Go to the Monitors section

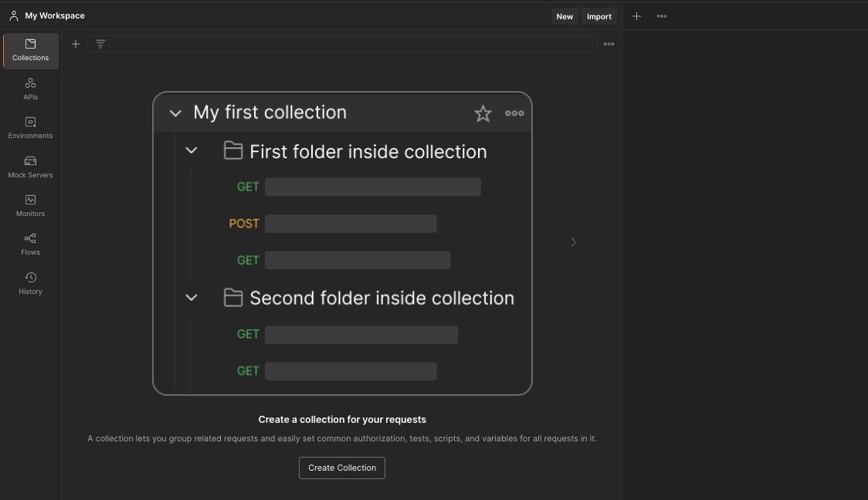(30, 206)
